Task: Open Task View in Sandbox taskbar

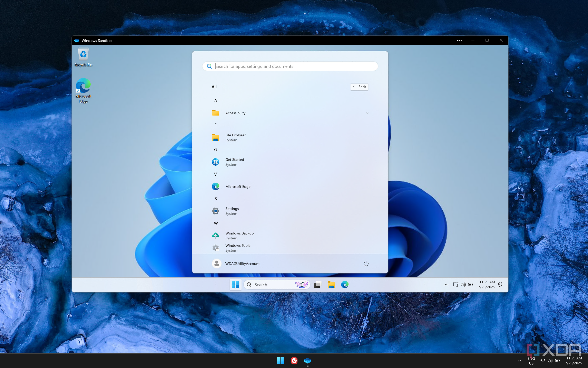Action: 317,285
